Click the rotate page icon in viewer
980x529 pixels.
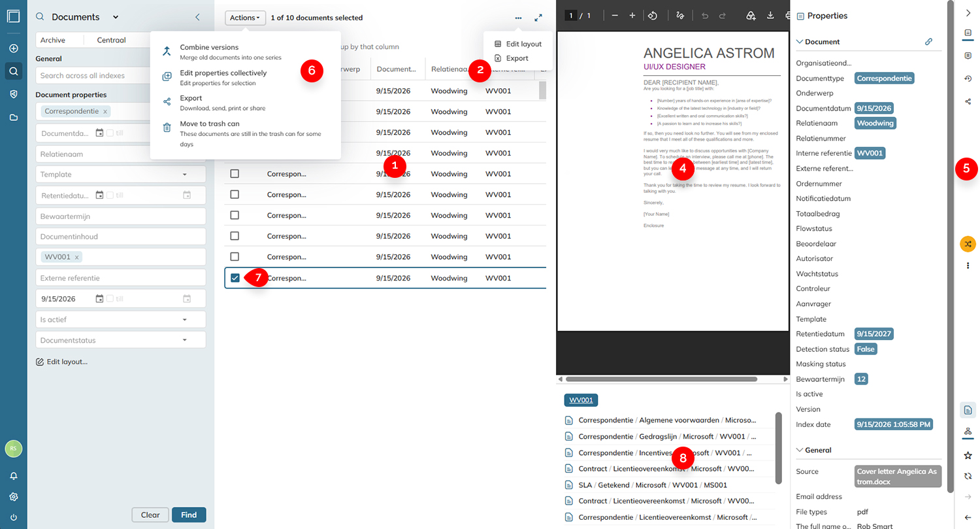[x=652, y=16]
